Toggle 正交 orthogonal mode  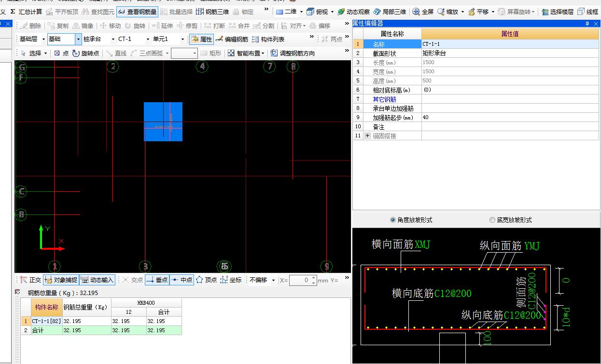(x=30, y=280)
